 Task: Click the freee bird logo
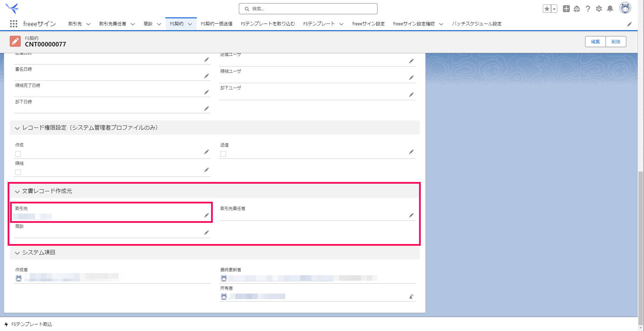click(x=12, y=8)
